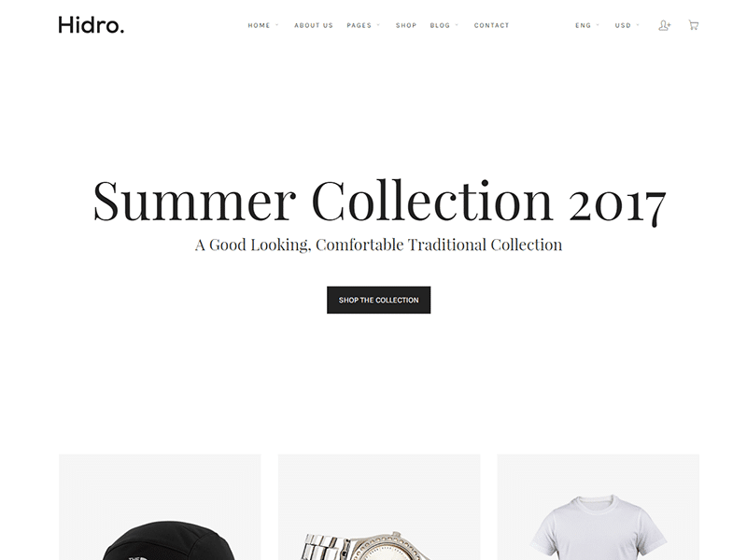Open the BLOG menu label
747x560 pixels.
[x=440, y=25]
